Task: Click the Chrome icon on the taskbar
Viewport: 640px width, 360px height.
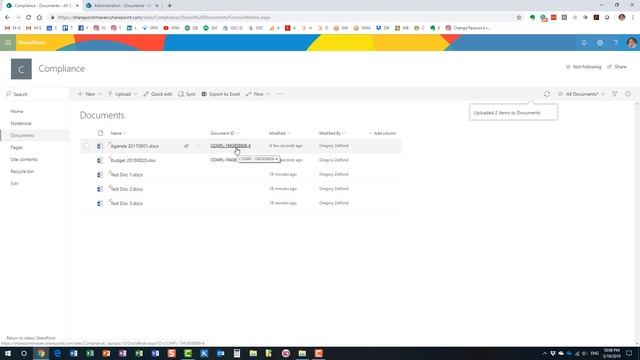Action: tap(41, 353)
